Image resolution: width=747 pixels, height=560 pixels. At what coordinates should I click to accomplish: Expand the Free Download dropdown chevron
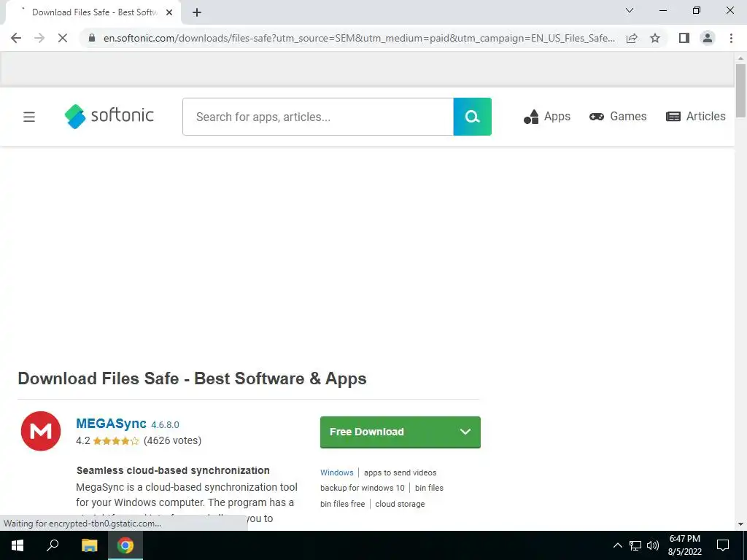pyautogui.click(x=465, y=432)
